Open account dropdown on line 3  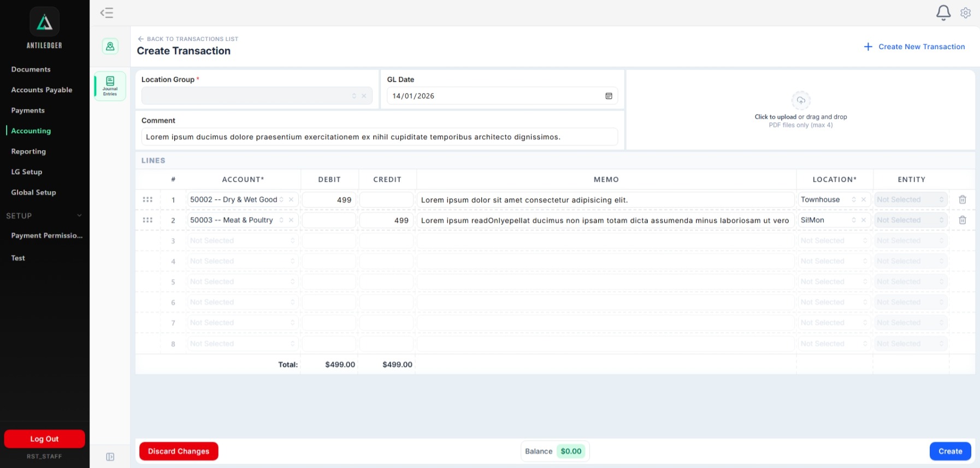pos(243,241)
